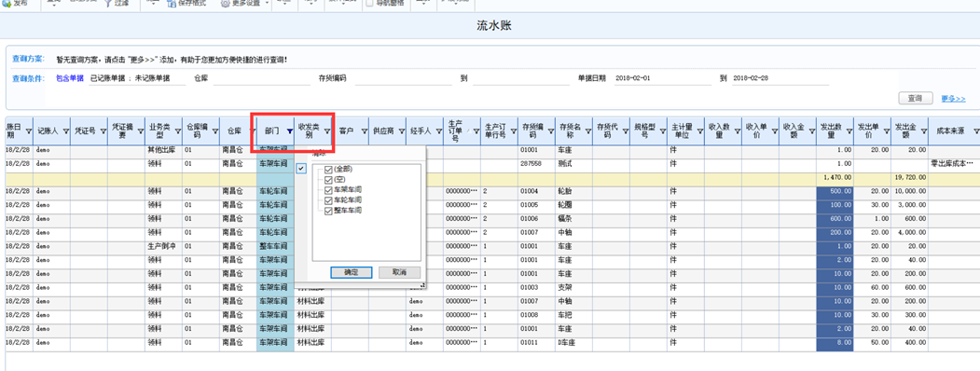980x371 pixels.
Task: Uncheck the 车轮车间 filter checkbox
Action: [328, 199]
